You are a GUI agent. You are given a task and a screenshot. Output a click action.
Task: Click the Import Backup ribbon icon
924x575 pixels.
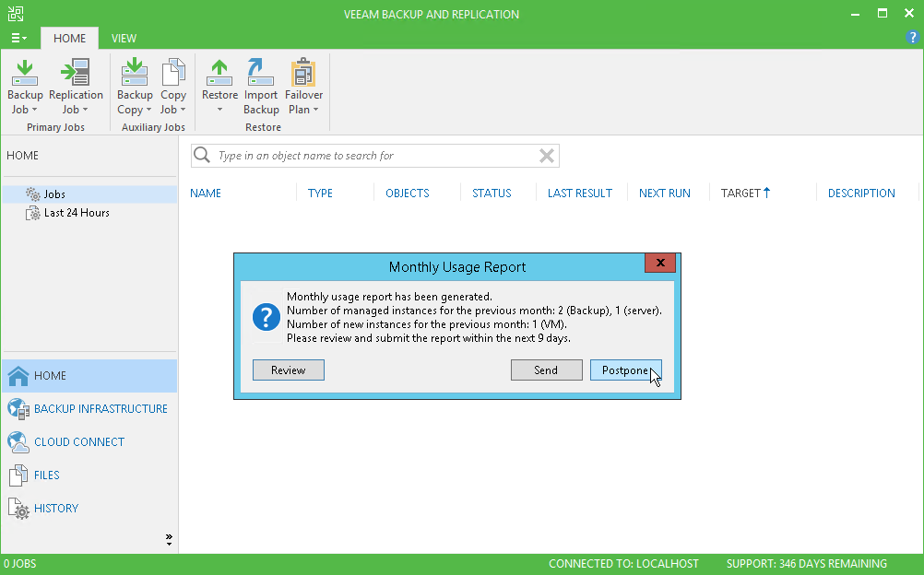(260, 73)
